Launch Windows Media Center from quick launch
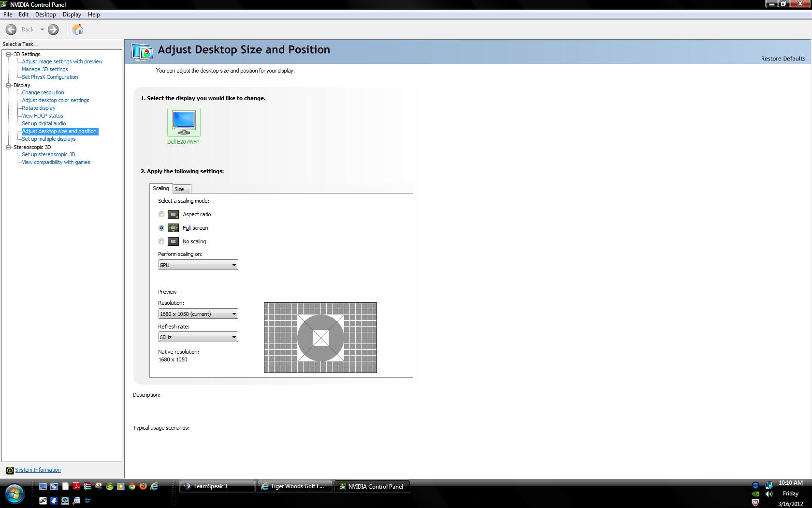The width and height of the screenshot is (812, 508). pos(110,486)
